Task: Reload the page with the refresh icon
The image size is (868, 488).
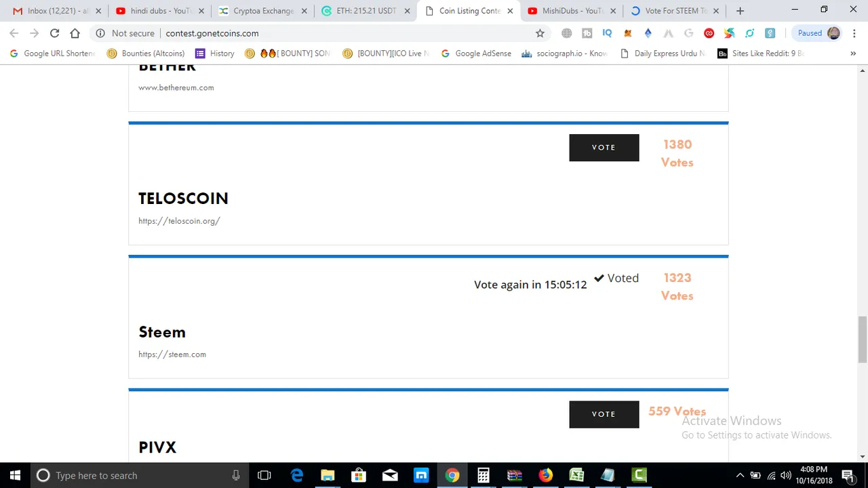Action: pyautogui.click(x=54, y=33)
